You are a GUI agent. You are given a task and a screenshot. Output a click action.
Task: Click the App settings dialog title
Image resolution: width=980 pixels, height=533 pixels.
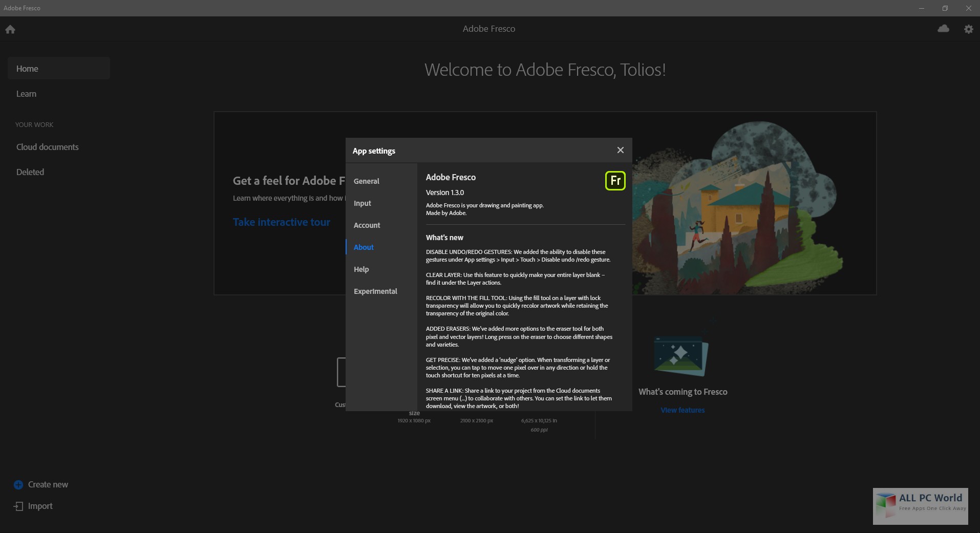374,151
